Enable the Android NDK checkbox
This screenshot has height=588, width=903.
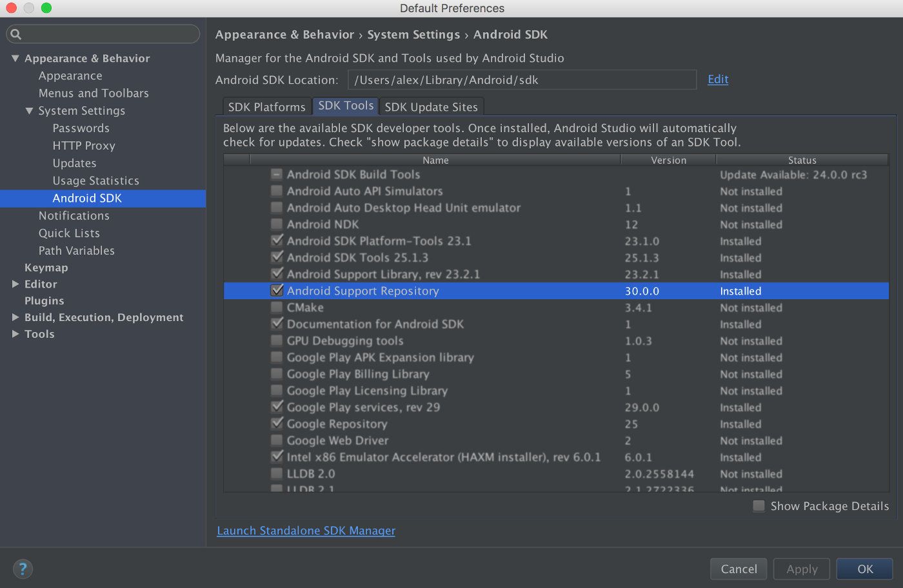[x=277, y=224]
